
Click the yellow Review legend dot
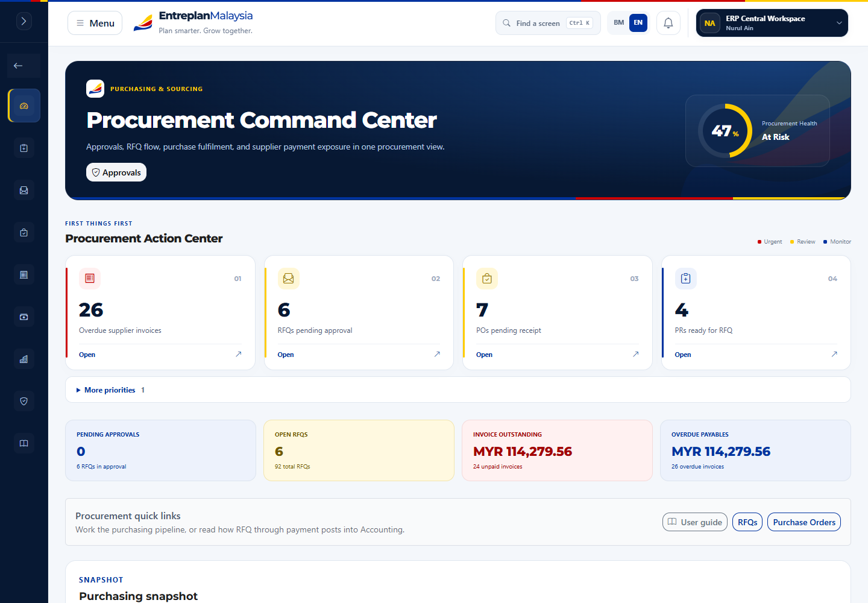click(792, 242)
